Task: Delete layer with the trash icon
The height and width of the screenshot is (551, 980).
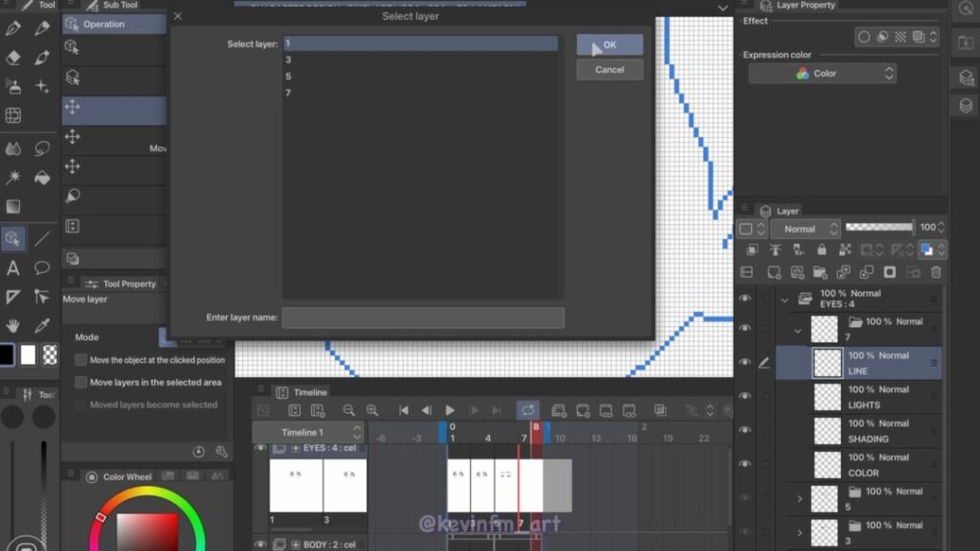Action: click(936, 273)
